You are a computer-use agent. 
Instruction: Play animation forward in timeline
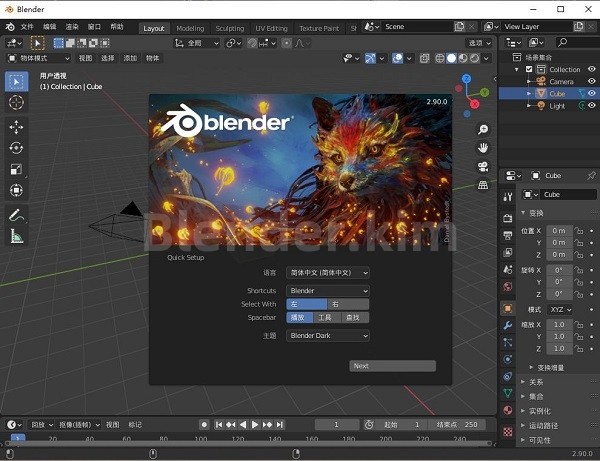tap(255, 425)
